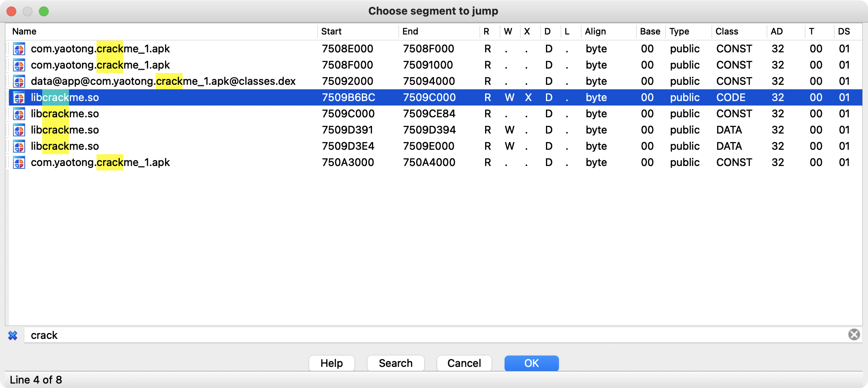The image size is (868, 388).
Task: Cancel the segment jump dialog
Action: 464,363
